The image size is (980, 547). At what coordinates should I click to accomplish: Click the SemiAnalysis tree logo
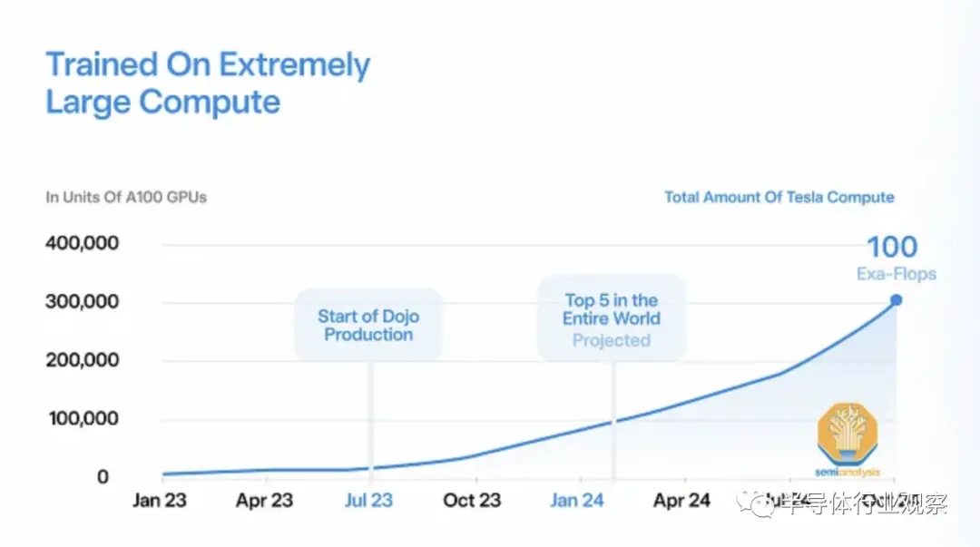pyautogui.click(x=848, y=437)
